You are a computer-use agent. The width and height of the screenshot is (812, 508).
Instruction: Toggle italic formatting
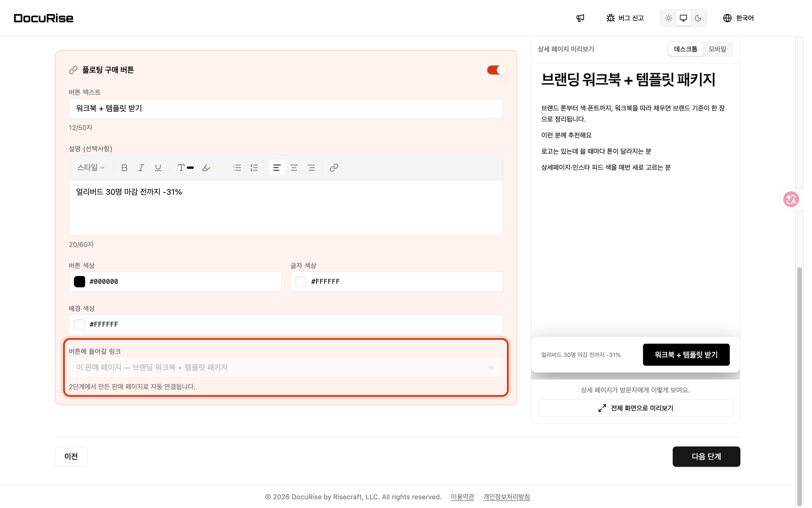pyautogui.click(x=141, y=168)
